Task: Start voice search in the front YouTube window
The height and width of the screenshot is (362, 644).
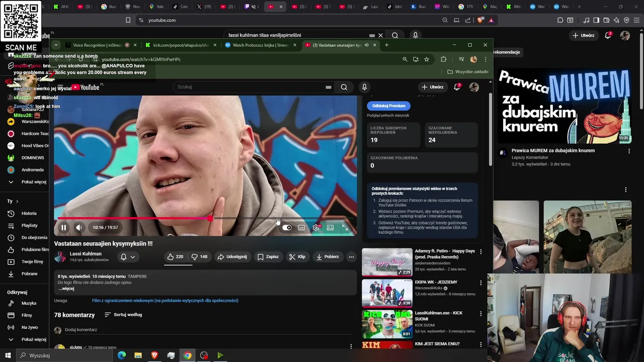Action: (365, 87)
